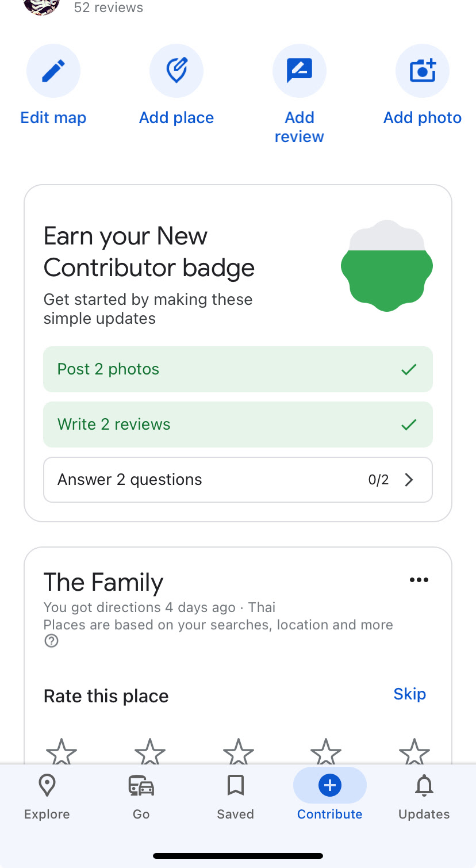476x868 pixels.
Task: Open the Saved tab
Action: [236, 796]
